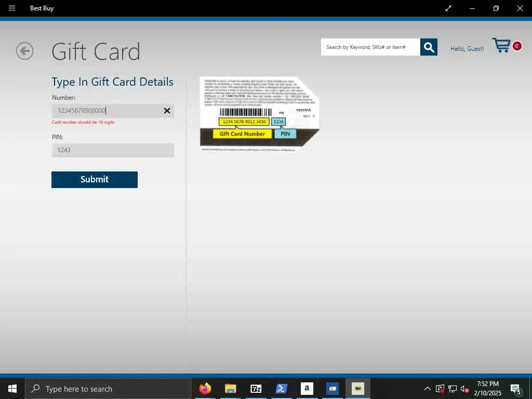Open the shopping cart icon
The width and height of the screenshot is (532, 399).
(501, 46)
